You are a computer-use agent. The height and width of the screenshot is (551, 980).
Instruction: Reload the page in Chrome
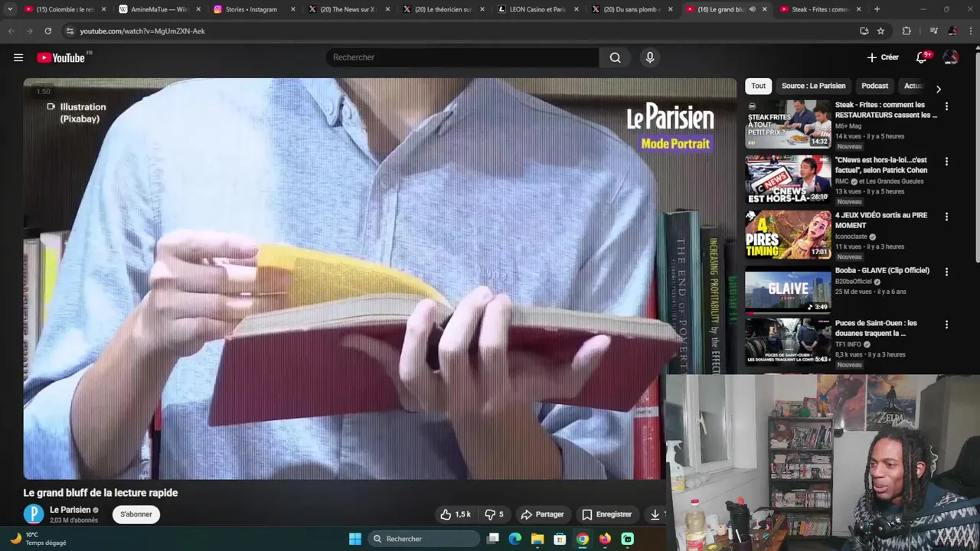click(x=47, y=31)
